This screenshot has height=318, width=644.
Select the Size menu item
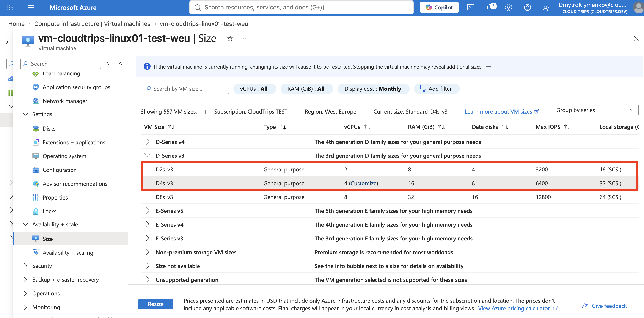point(71,238)
